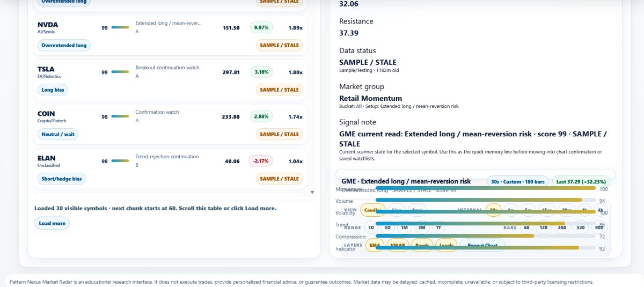The height and width of the screenshot is (287, 644).
Task: Select the TSLA ticker row
Action: (170, 79)
